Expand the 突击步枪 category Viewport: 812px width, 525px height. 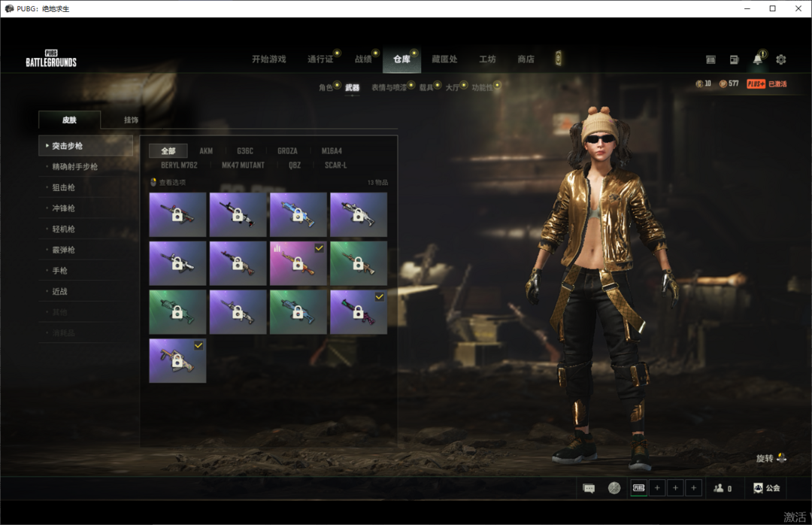(86, 146)
